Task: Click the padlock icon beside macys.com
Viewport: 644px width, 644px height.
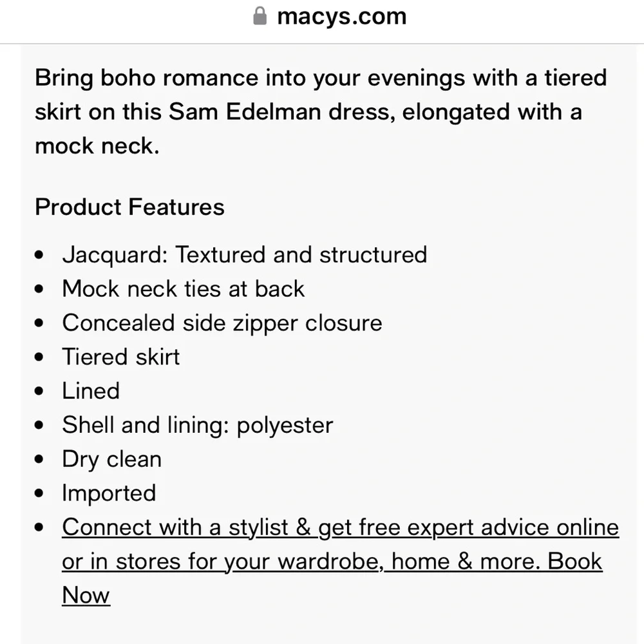Action: (260, 16)
